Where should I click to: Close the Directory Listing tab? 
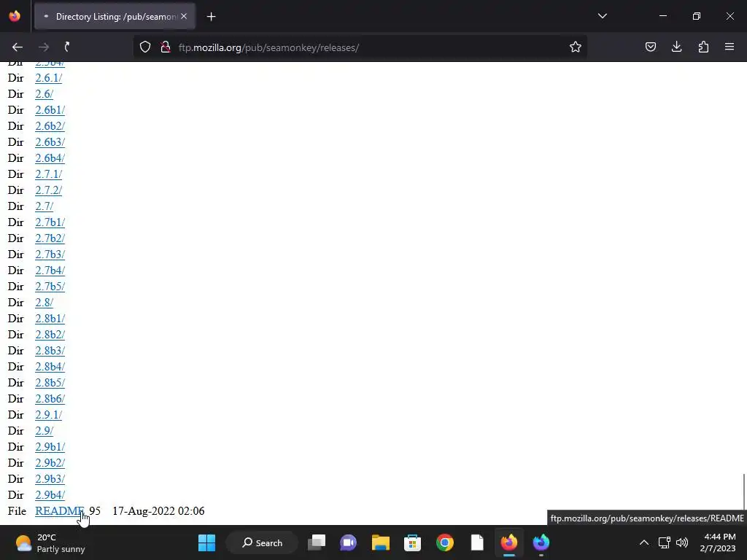tap(184, 16)
